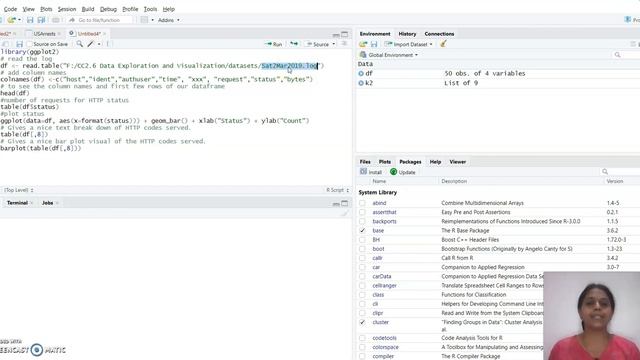Uncheck the cluster package checkbox
This screenshot has width=640, height=360.
pyautogui.click(x=362, y=322)
